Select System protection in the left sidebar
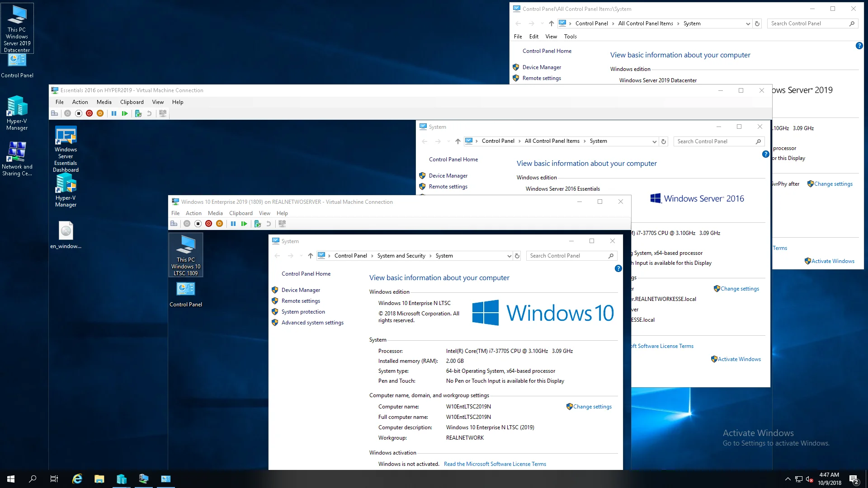The width and height of the screenshot is (868, 488). [x=303, y=311]
